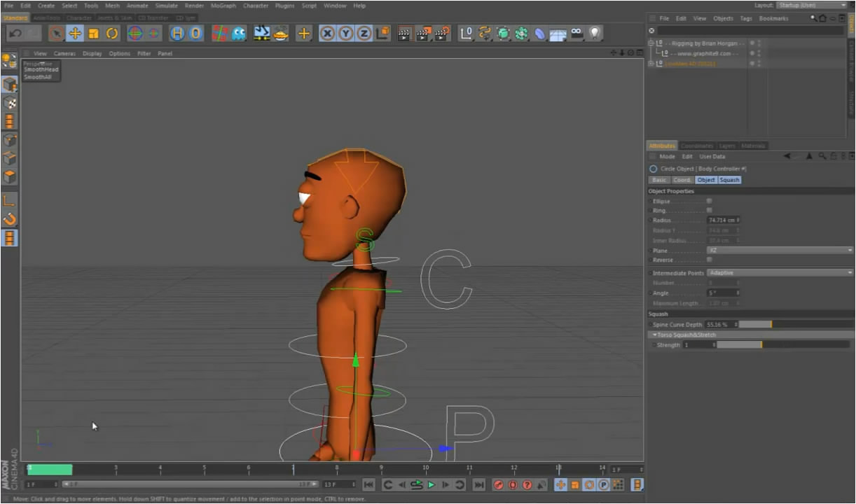Click the light bulb icon in toolbar
Viewport: 856px width, 504px height.
click(595, 33)
